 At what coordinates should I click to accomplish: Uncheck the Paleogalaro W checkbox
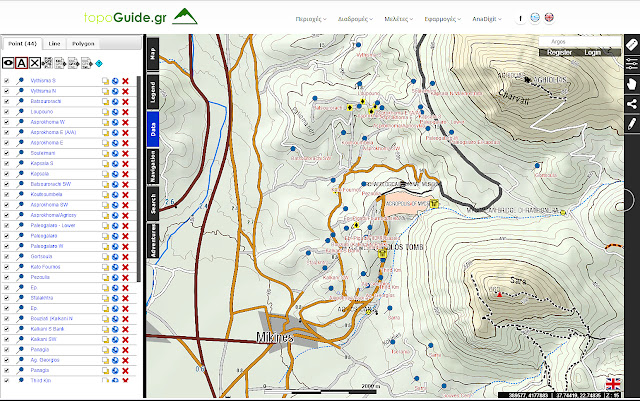(7, 246)
